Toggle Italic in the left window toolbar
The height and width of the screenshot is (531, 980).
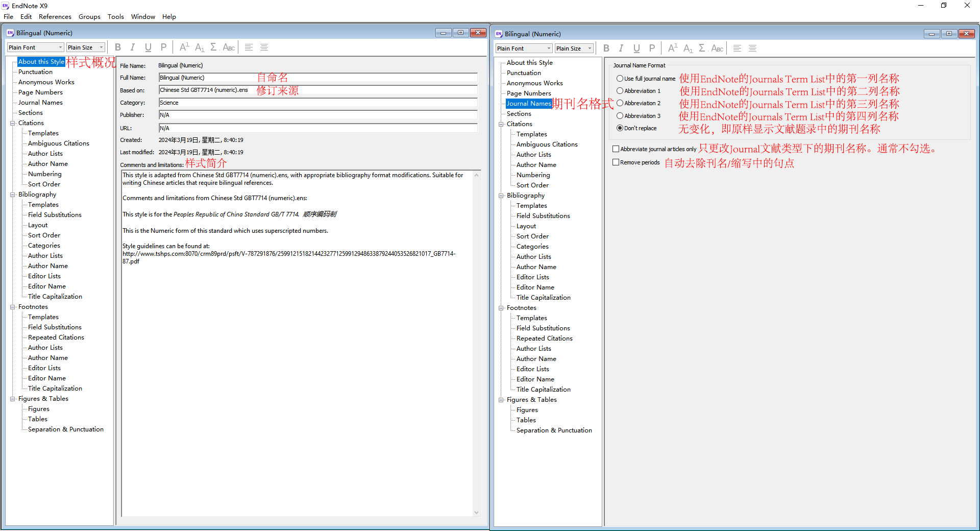pos(133,47)
